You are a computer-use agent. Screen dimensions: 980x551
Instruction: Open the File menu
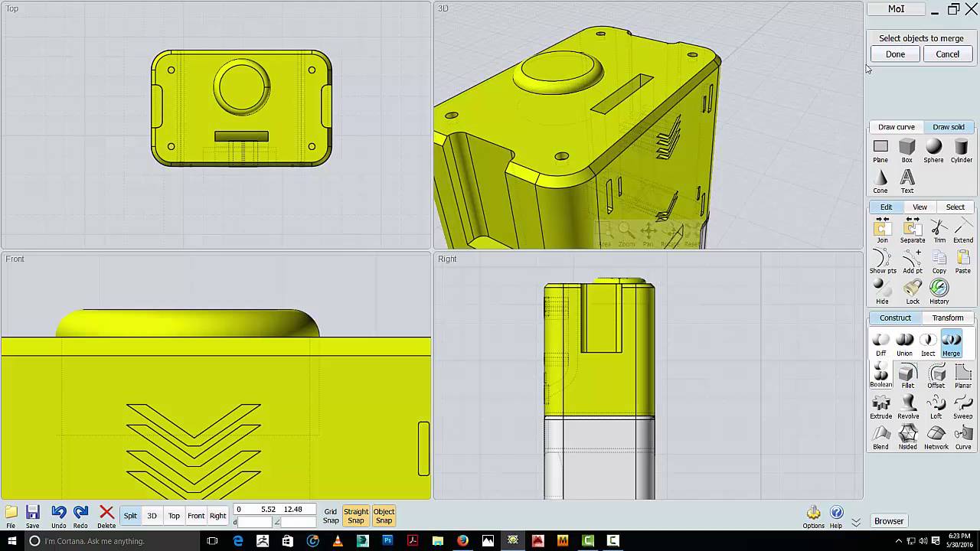click(x=11, y=517)
